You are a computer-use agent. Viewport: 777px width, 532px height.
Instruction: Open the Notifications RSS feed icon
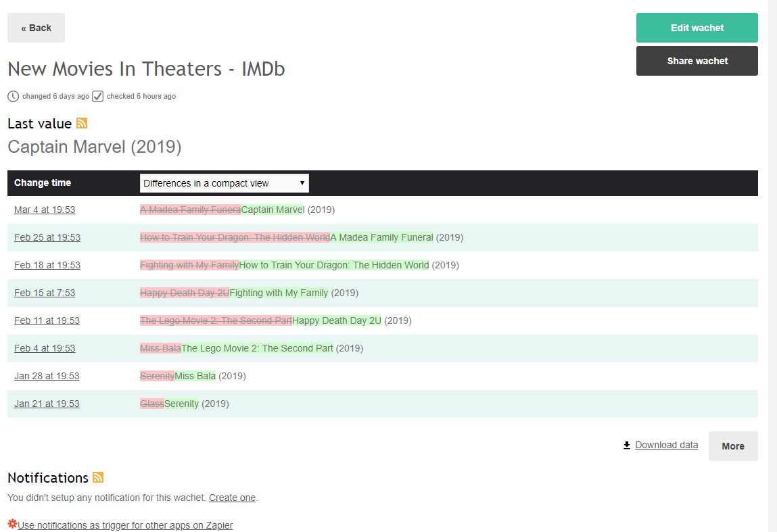98,477
